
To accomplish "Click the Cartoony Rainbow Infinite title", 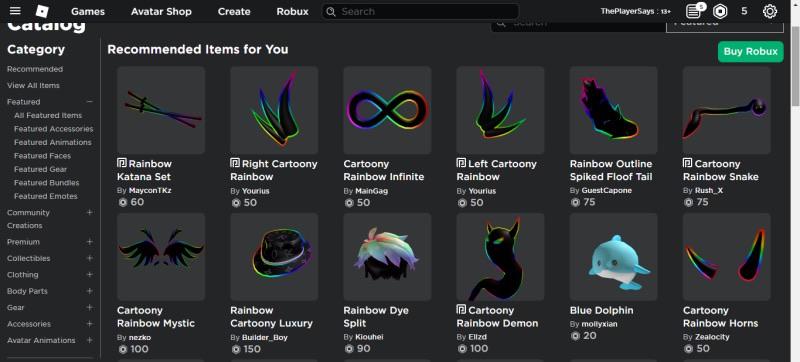I will [x=384, y=170].
